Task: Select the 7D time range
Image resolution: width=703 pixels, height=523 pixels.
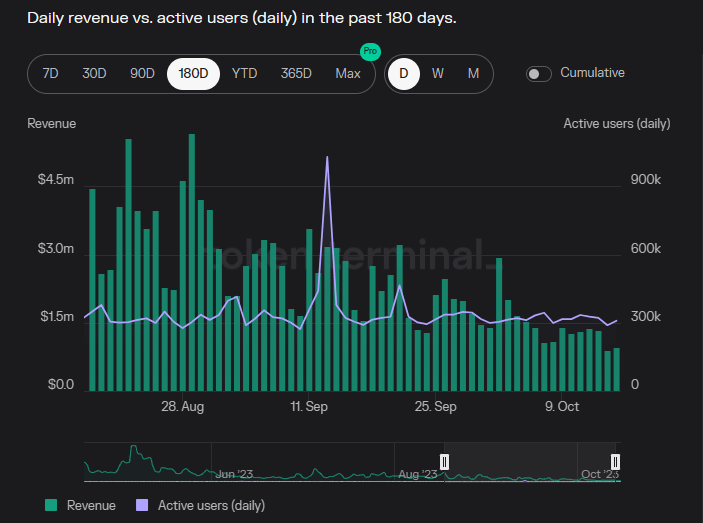Action: [50, 73]
